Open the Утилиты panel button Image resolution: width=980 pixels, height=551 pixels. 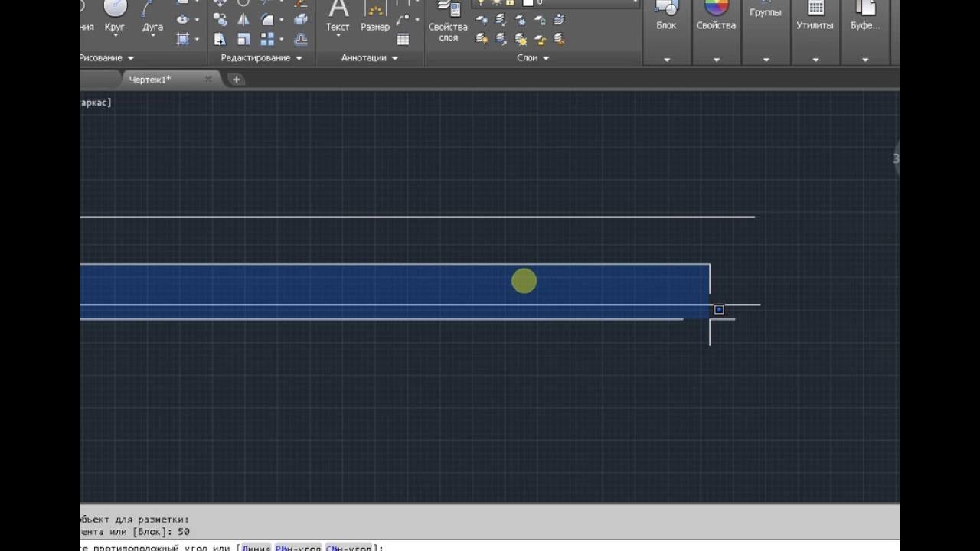point(815,17)
